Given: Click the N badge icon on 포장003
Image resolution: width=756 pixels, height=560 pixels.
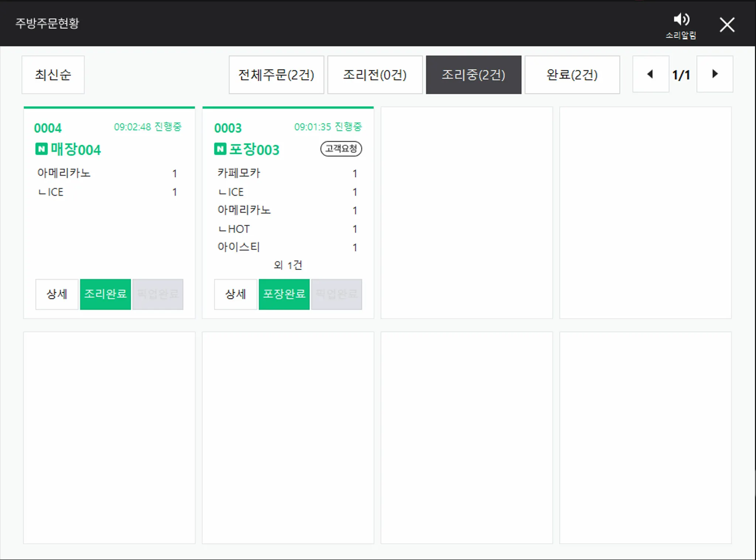Looking at the screenshot, I should [x=220, y=149].
